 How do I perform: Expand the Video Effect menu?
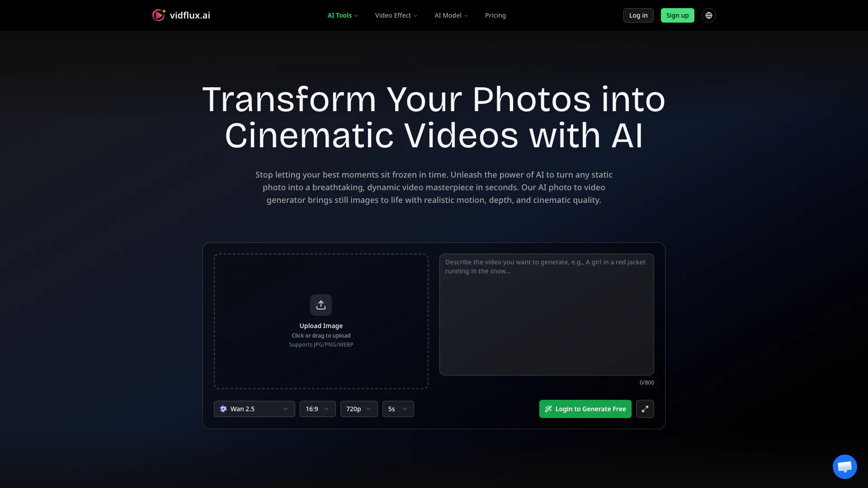point(396,15)
